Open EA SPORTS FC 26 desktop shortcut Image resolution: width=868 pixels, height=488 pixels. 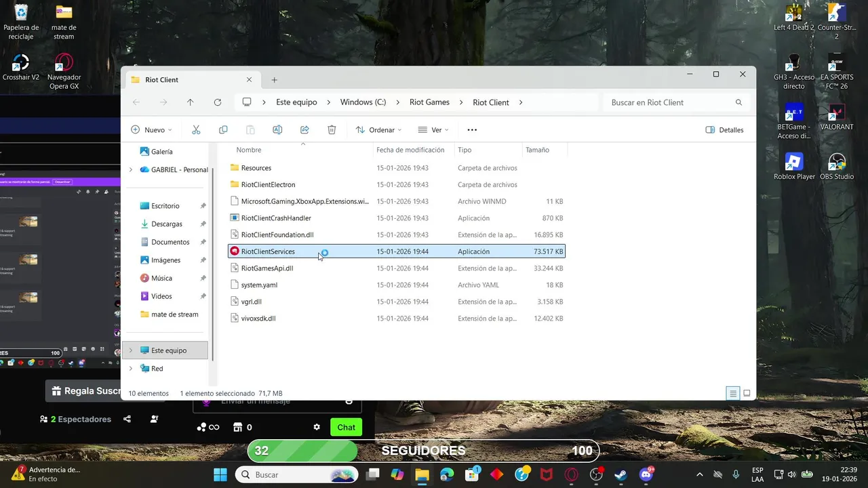coord(837,72)
